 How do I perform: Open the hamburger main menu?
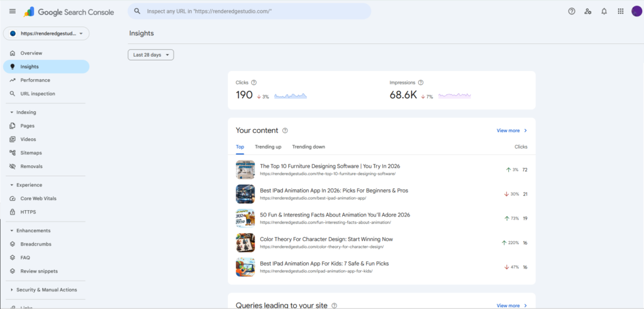tap(13, 11)
